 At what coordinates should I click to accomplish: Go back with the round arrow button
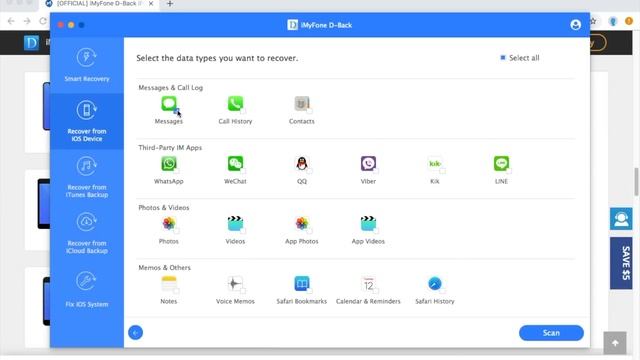click(136, 333)
